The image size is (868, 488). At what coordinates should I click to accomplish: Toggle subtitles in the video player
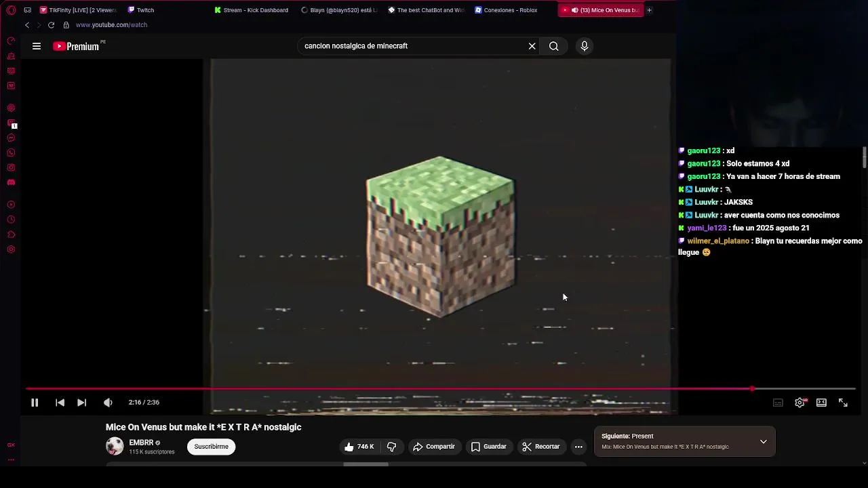(x=778, y=403)
